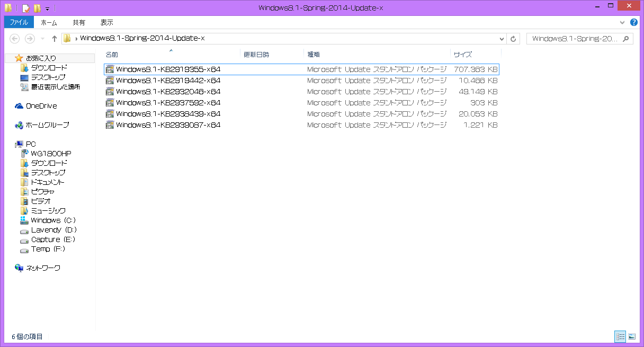The height and width of the screenshot is (347, 644).
Task: Open the Customize Quick Access Toolbar dropdown
Action: 47,8
